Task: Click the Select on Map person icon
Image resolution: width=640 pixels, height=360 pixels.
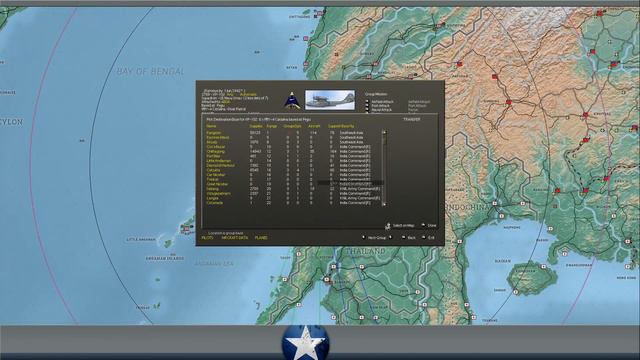Action: [388, 226]
